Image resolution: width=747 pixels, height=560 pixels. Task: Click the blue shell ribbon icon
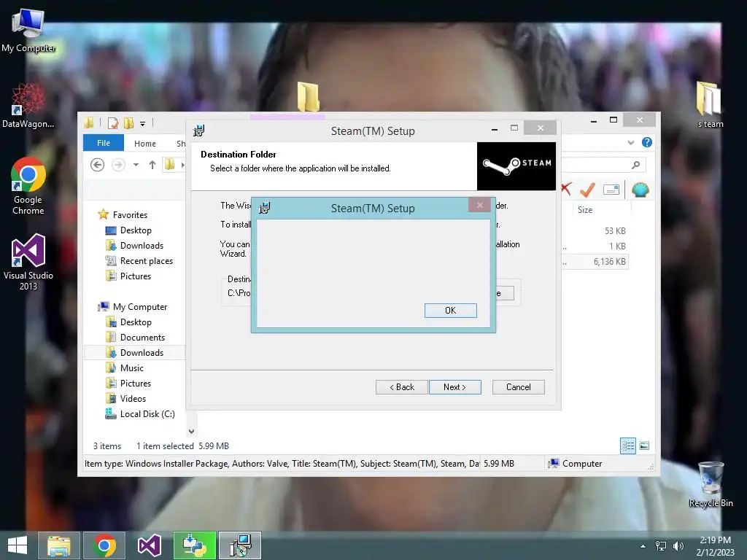point(640,190)
